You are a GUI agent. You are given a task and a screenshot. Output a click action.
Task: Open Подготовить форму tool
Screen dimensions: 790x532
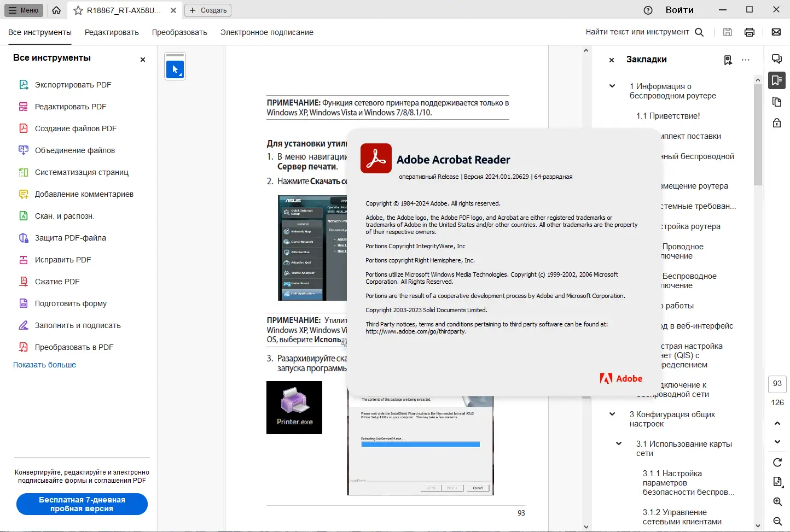click(x=71, y=303)
